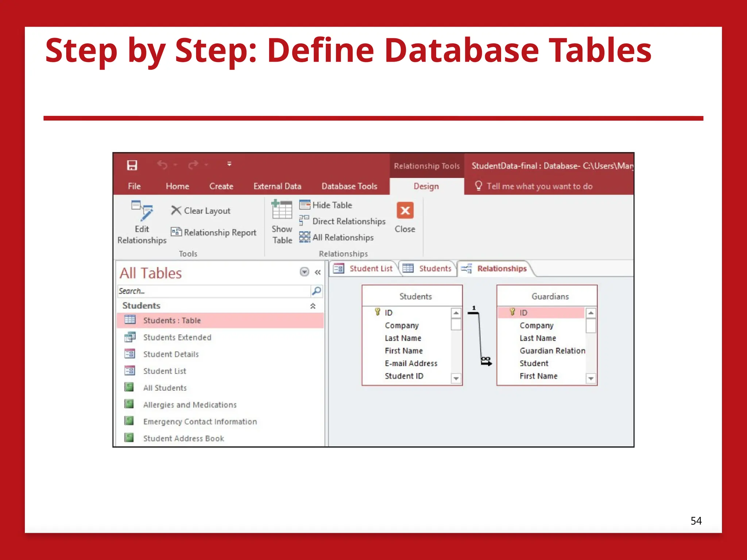Image resolution: width=747 pixels, height=560 pixels.
Task: Click the Student Address Book report icon
Action: [129, 437]
